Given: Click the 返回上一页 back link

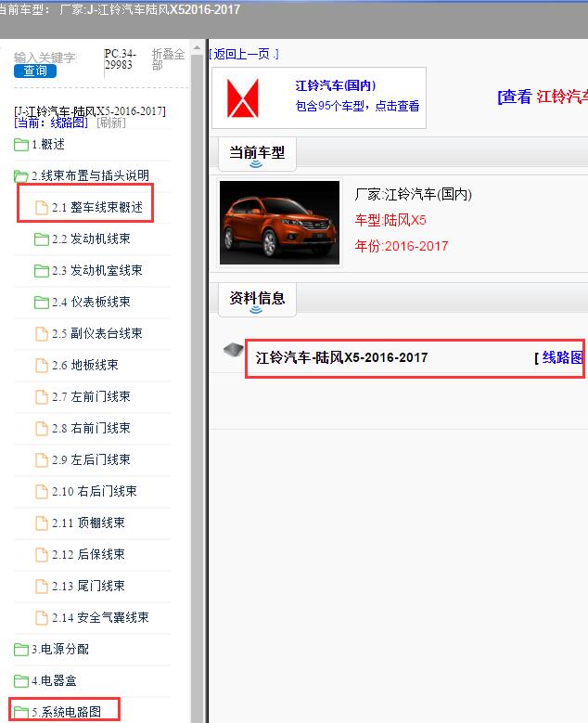Looking at the screenshot, I should point(243,55).
